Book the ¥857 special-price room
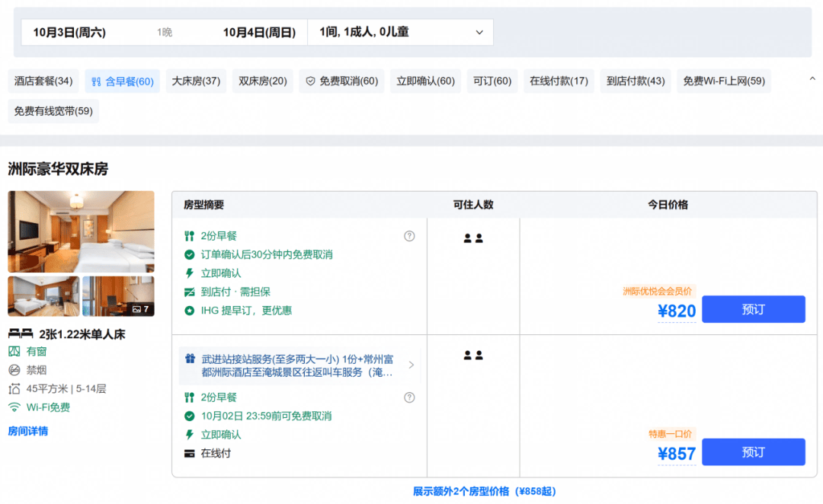This screenshot has height=504, width=823. click(753, 452)
